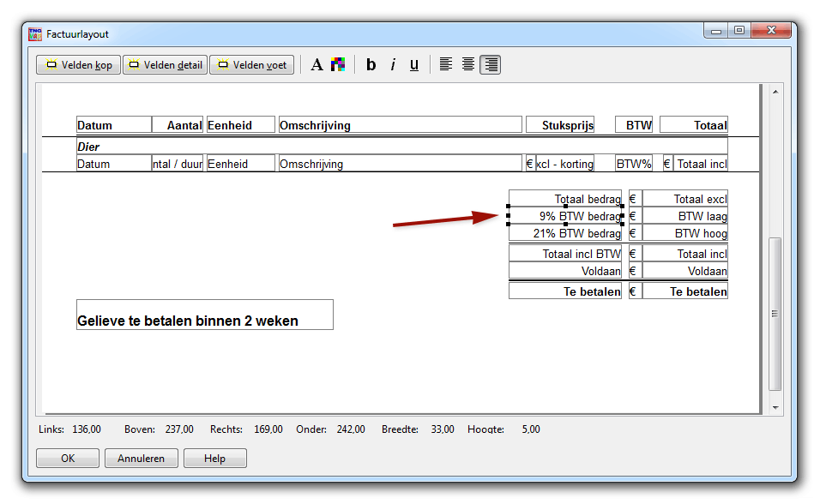Select the center alignment icon
Image resolution: width=820 pixels, height=504 pixels.
pos(467,63)
